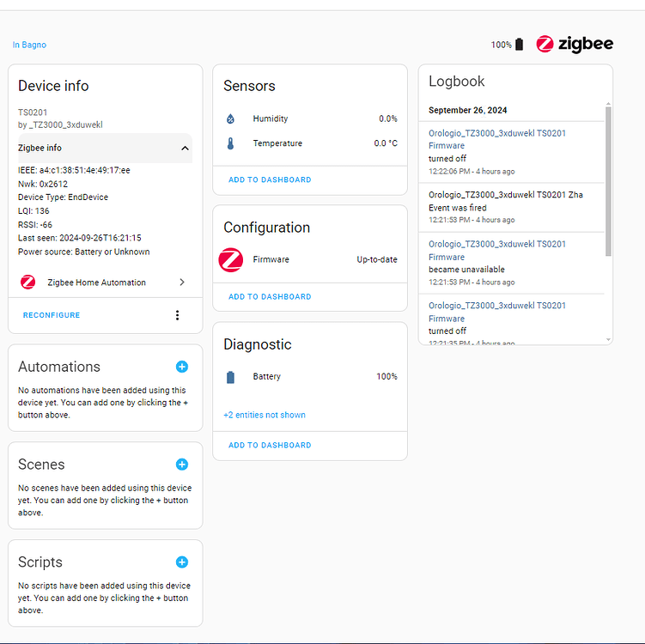Open Zigbee Home Automation integration chevron

pos(182,283)
